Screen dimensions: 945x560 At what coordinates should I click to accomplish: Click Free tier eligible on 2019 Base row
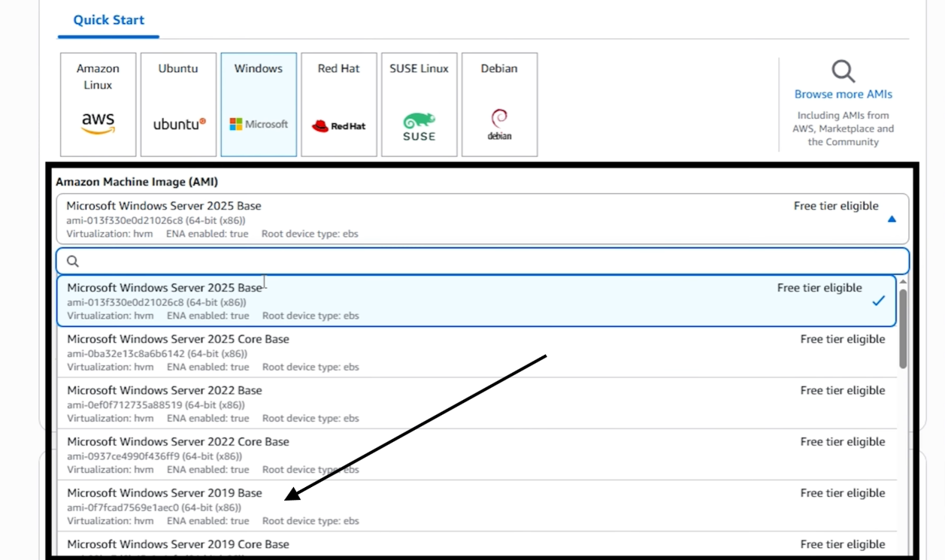coord(843,493)
